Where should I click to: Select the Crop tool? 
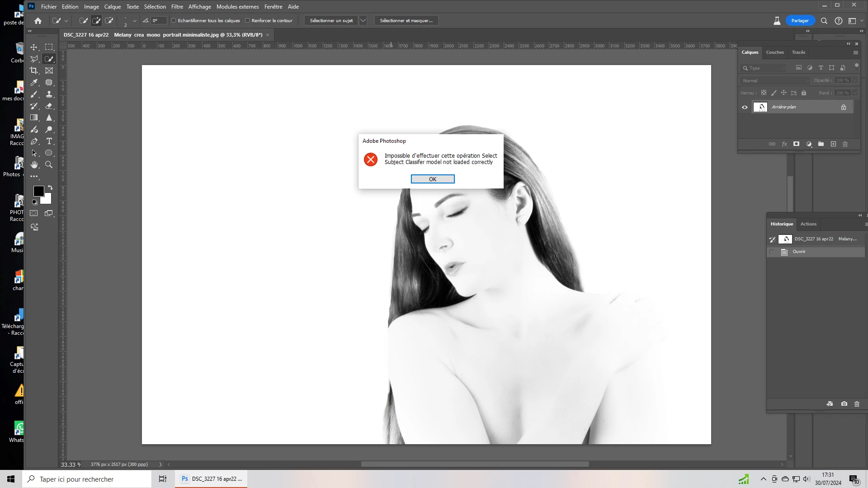click(34, 70)
